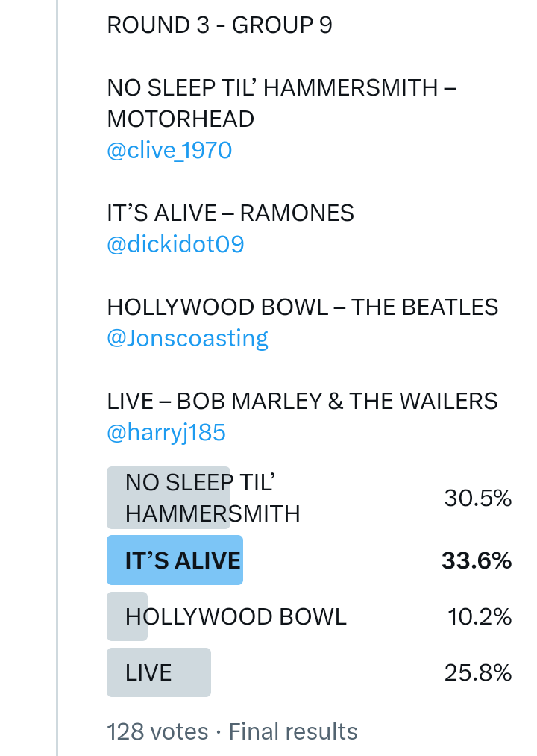Go to the @harryj185 mention
The height and width of the screenshot is (756, 537).
(166, 432)
